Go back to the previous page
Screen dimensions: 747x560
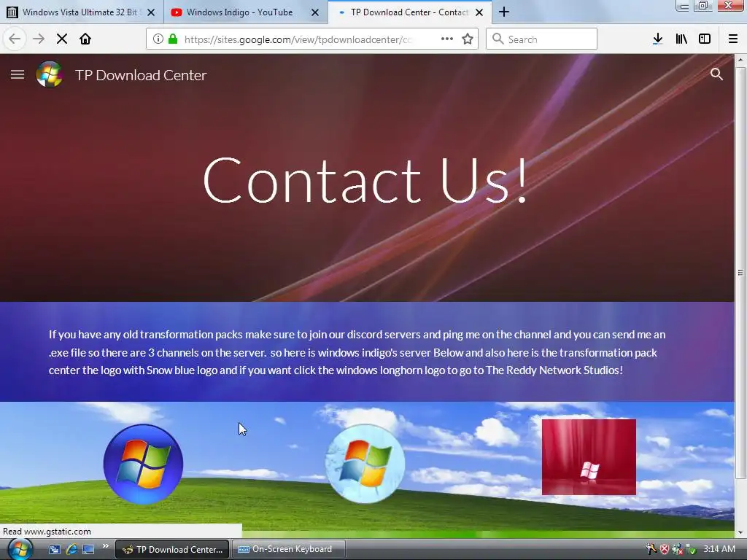tap(15, 39)
